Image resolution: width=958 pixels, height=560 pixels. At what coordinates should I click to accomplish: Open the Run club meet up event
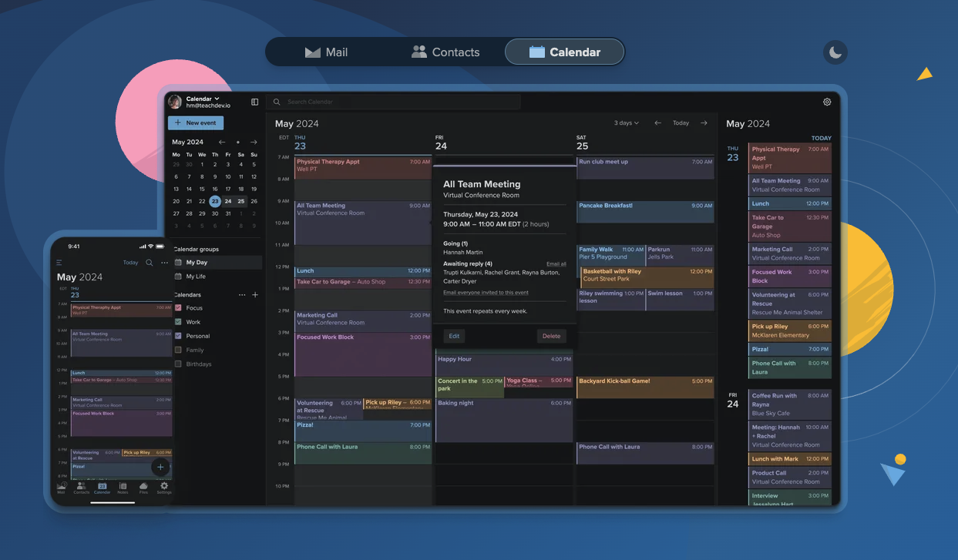click(x=645, y=168)
